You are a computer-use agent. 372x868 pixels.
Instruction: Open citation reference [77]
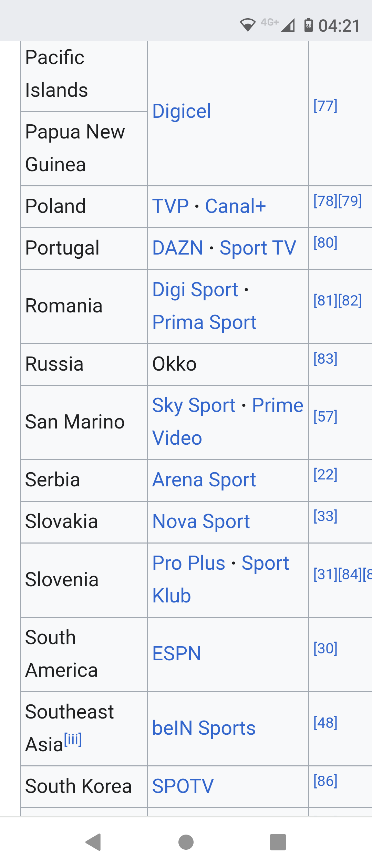tap(325, 106)
